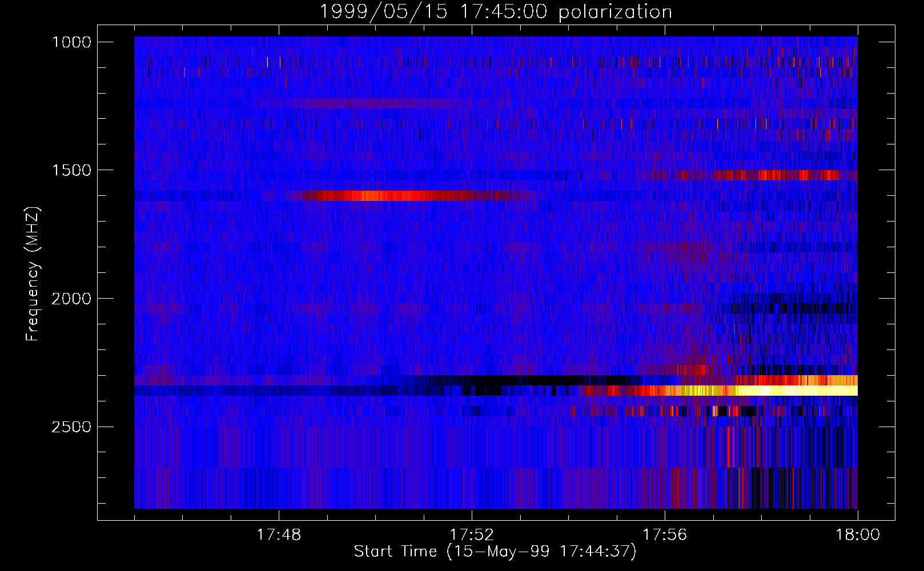Click the 2500 frequency tick label

click(71, 427)
